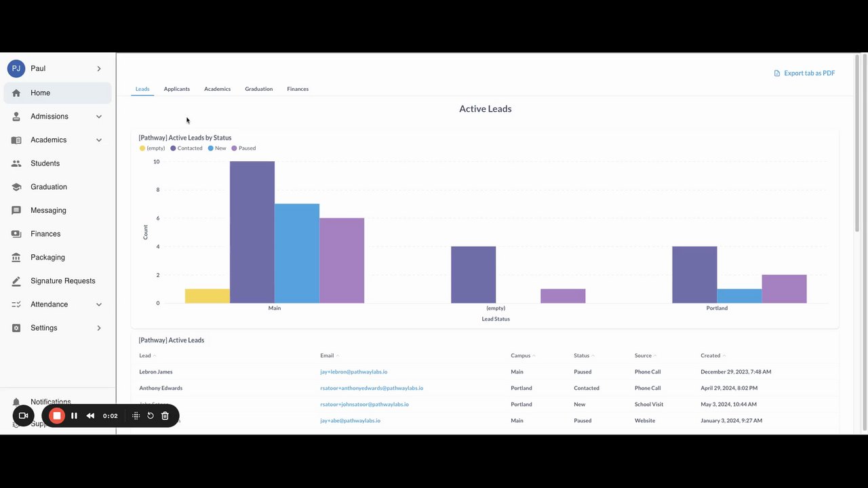Open jay+lebron@pathwaylabs.io email link
The image size is (868, 488).
tap(354, 371)
